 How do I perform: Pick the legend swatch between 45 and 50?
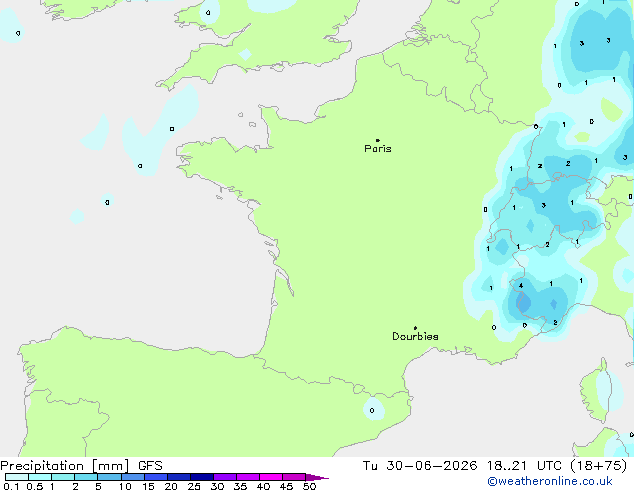294,477
